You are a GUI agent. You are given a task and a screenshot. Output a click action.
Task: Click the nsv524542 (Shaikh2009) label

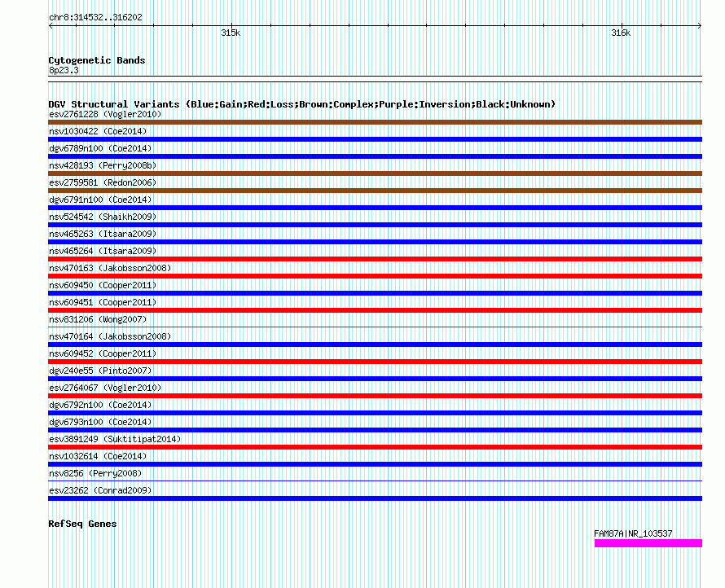point(103,217)
